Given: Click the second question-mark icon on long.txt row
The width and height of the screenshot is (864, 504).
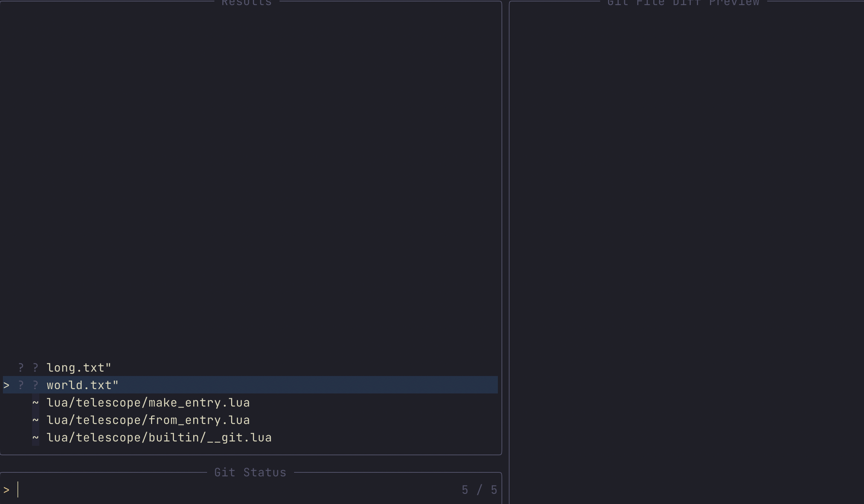Looking at the screenshot, I should 35,367.
